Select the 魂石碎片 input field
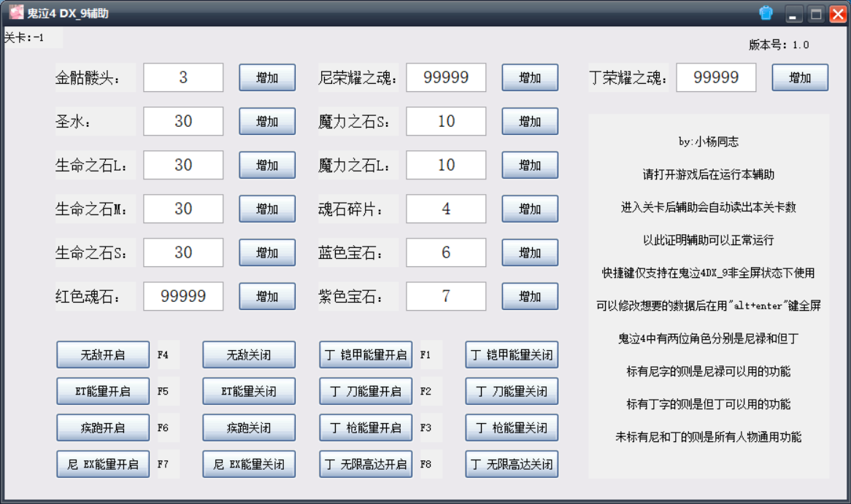 [446, 209]
